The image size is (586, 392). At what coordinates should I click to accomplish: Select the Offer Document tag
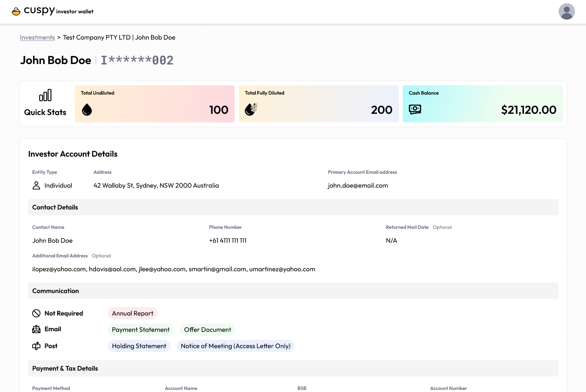208,330
